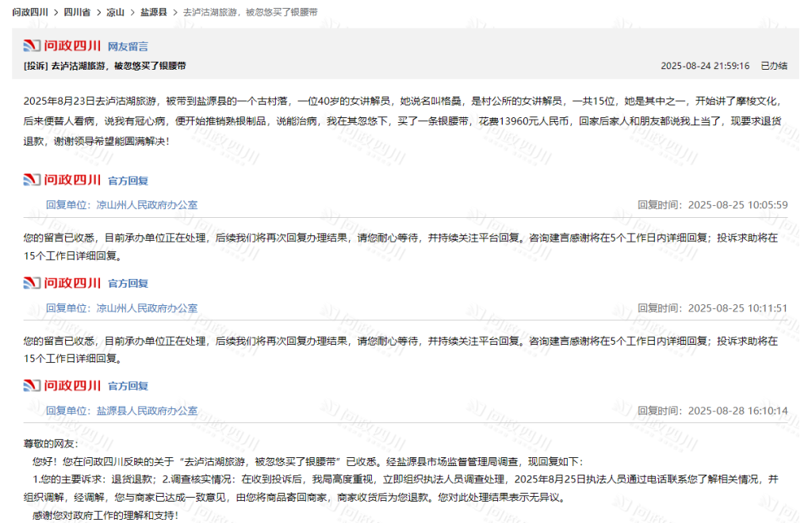Click the chevron arrow between 凉山 and 盐源县

(133, 13)
